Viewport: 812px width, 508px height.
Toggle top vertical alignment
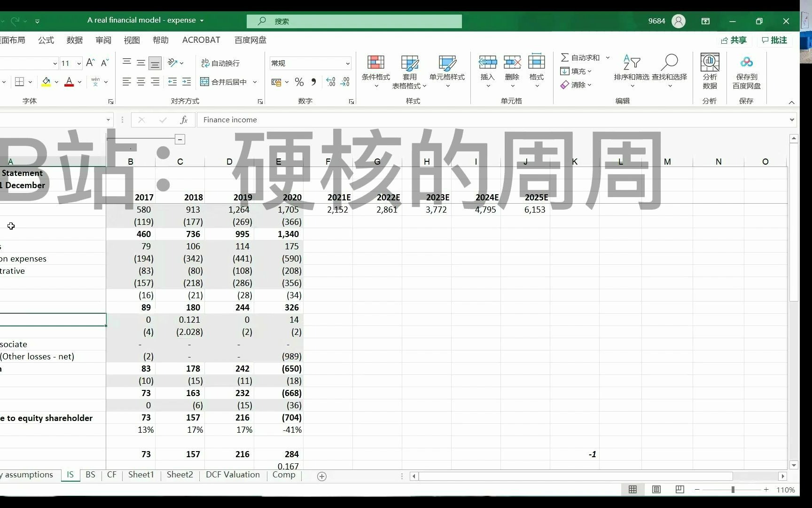click(126, 63)
